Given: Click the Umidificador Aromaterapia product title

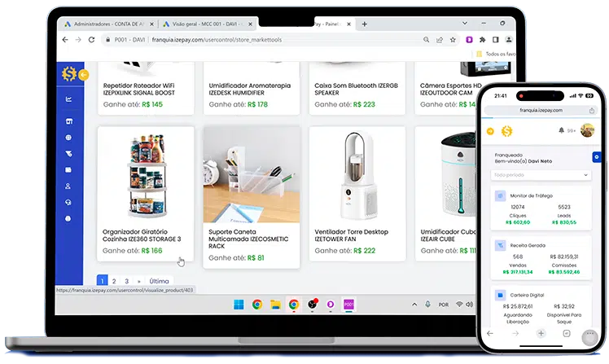Looking at the screenshot, I should pyautogui.click(x=249, y=89).
